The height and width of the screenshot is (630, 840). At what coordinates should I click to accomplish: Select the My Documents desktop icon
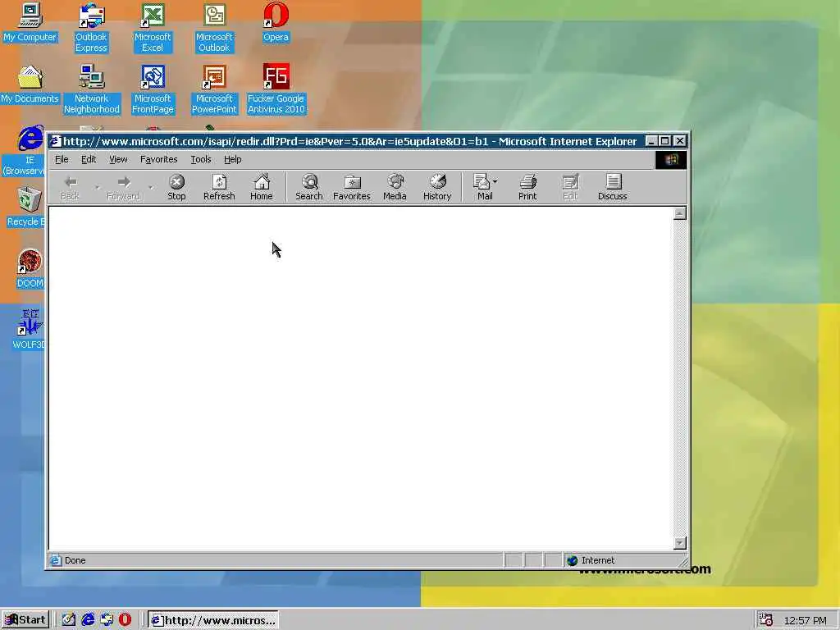tap(30, 84)
